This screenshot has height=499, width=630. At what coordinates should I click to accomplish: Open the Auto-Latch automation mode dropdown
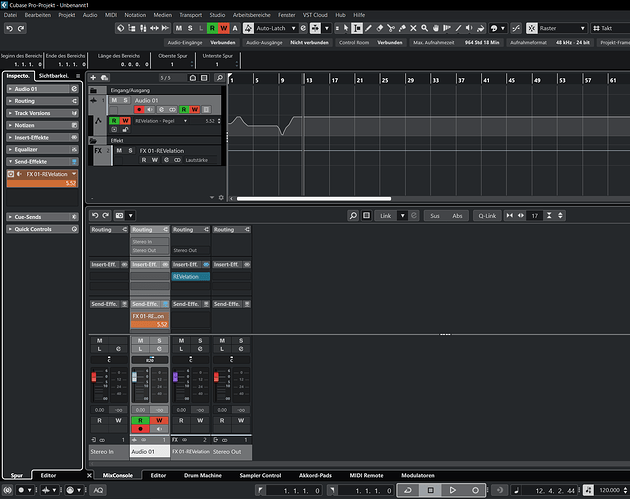coord(277,28)
